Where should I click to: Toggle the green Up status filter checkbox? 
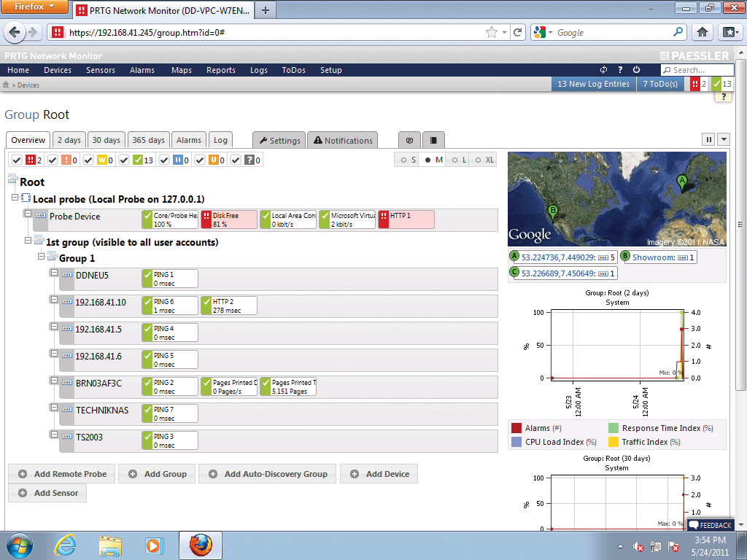pyautogui.click(x=124, y=160)
